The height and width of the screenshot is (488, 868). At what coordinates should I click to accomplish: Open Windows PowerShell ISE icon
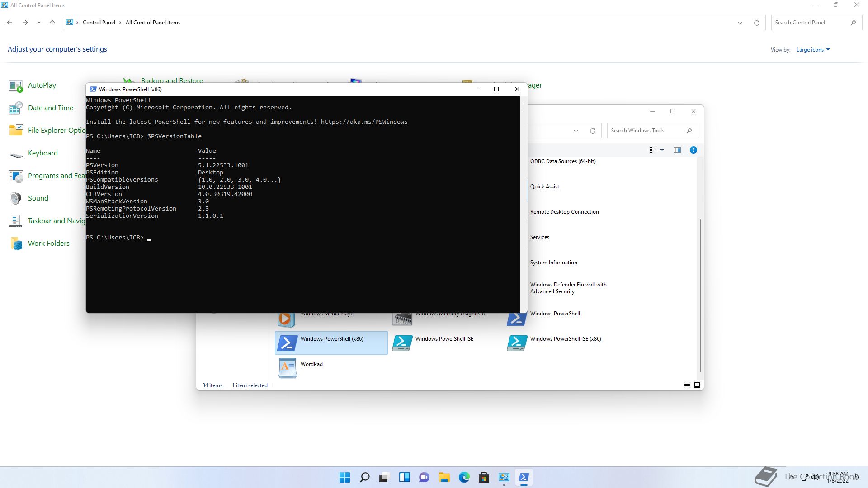pos(402,343)
